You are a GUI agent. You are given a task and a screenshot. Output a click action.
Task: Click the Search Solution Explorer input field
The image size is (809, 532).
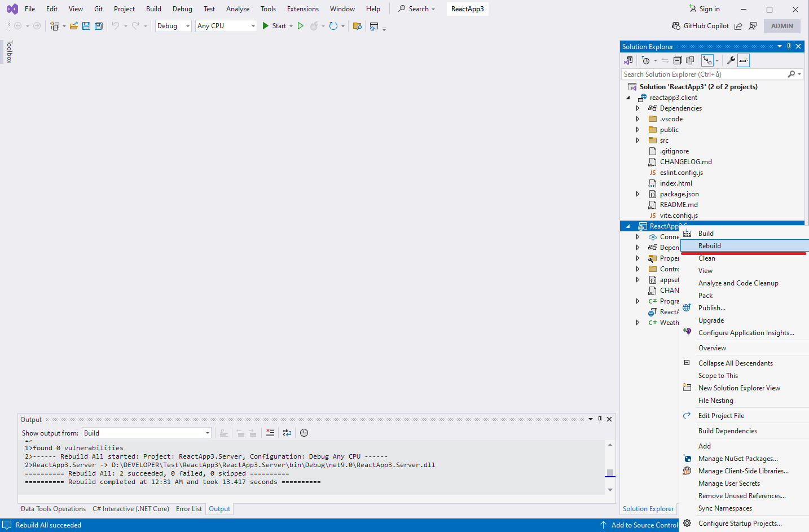click(x=704, y=74)
